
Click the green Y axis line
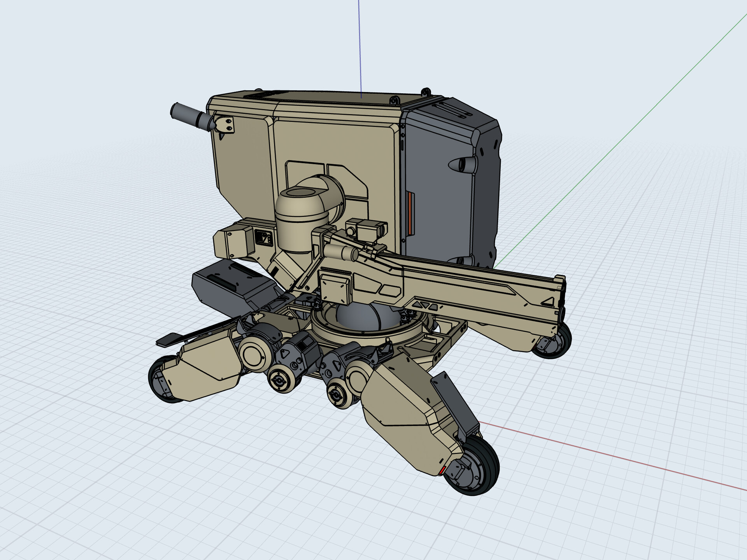[622, 140]
